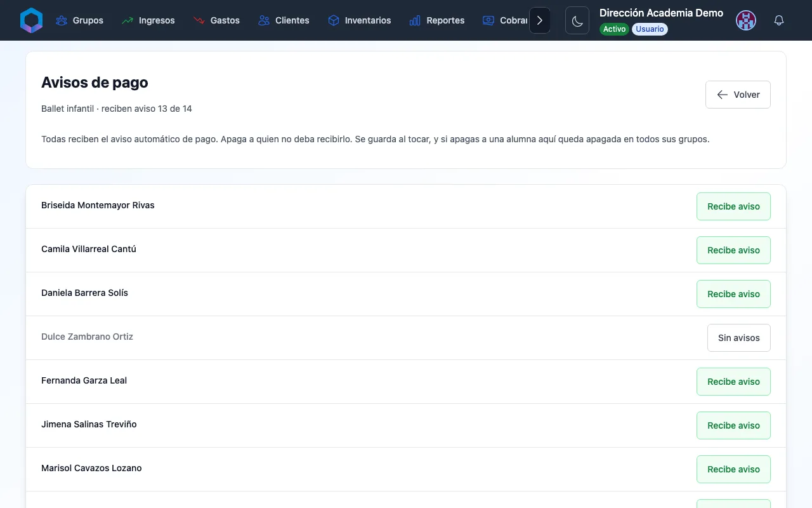The height and width of the screenshot is (508, 812).
Task: Click the Reportes bar-chart icon
Action: pyautogui.click(x=415, y=20)
